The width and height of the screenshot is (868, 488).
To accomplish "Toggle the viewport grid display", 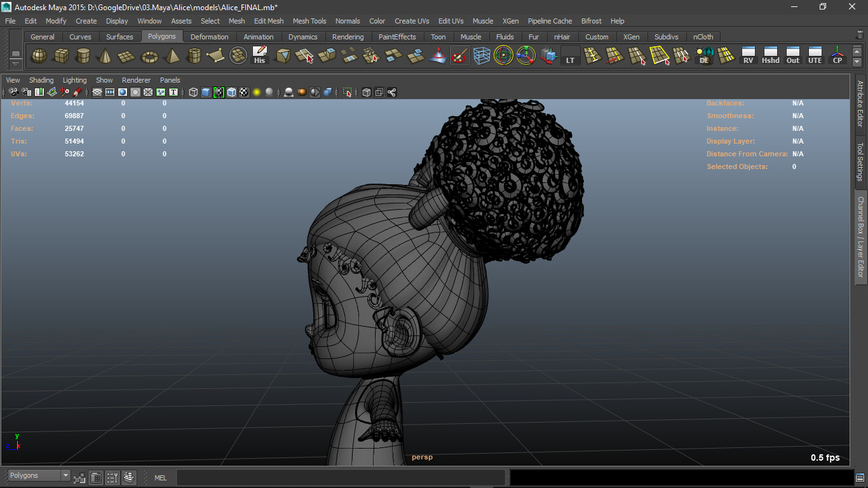I will [x=97, y=92].
